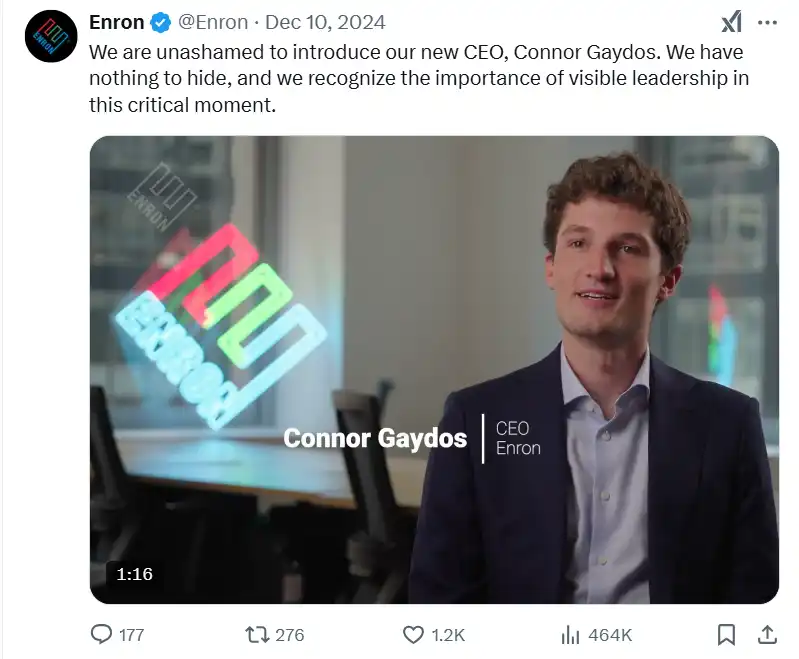Click the post text about new CEO
The image size is (799, 659).
[418, 78]
